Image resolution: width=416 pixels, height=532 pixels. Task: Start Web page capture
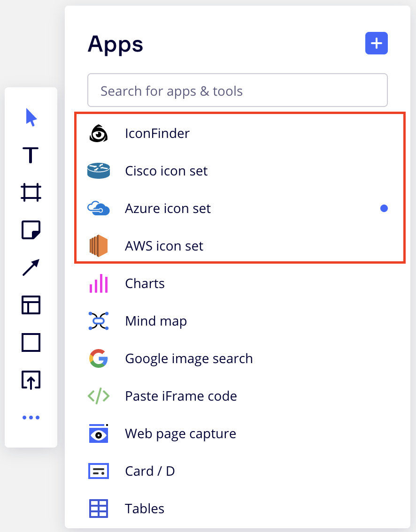(x=180, y=434)
